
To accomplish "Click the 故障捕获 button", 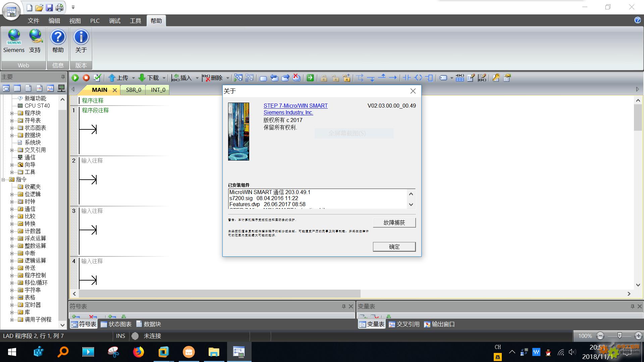I will pos(394,223).
